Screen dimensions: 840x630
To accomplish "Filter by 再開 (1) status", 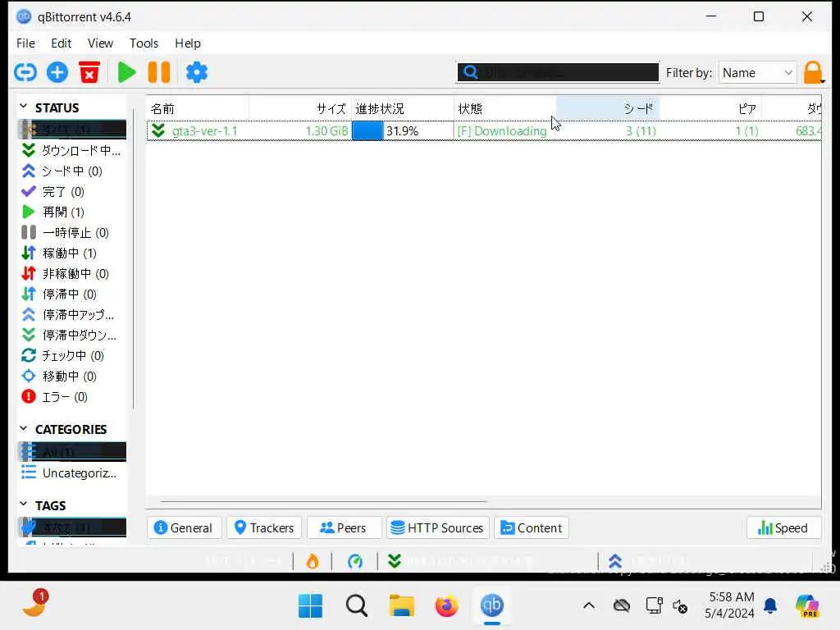I will tap(72, 212).
